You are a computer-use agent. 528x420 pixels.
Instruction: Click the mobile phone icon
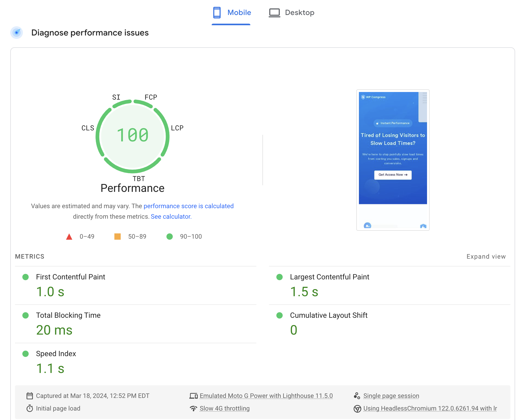[x=217, y=13]
